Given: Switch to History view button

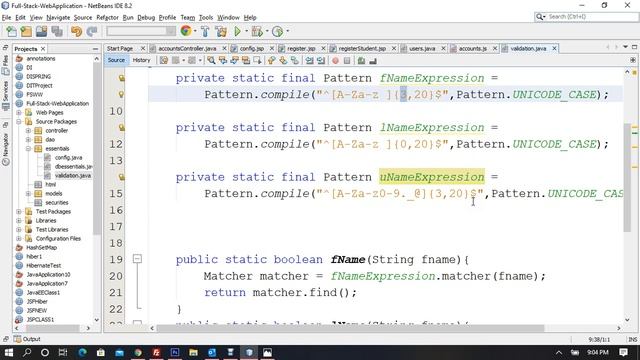Looking at the screenshot, I should click(x=141, y=60).
